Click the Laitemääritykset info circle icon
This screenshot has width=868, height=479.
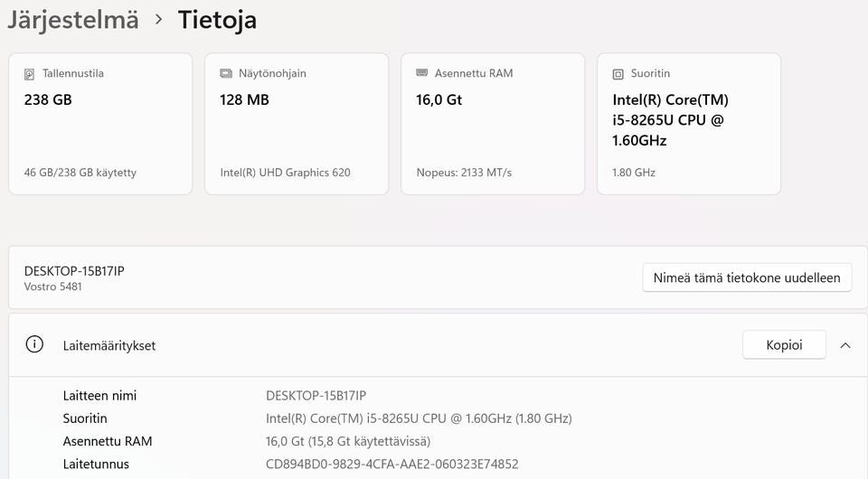pyautogui.click(x=34, y=344)
